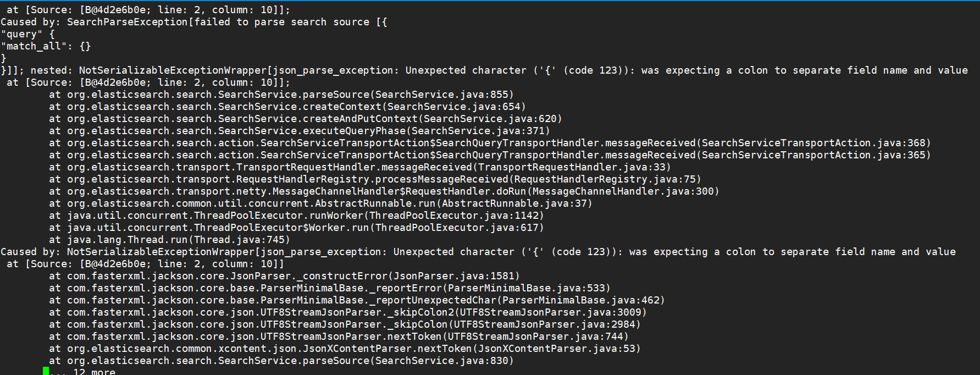This screenshot has height=375, width=980.
Task: Click the SearchServiceTransportAction.java:368 frame
Action: 489,143
